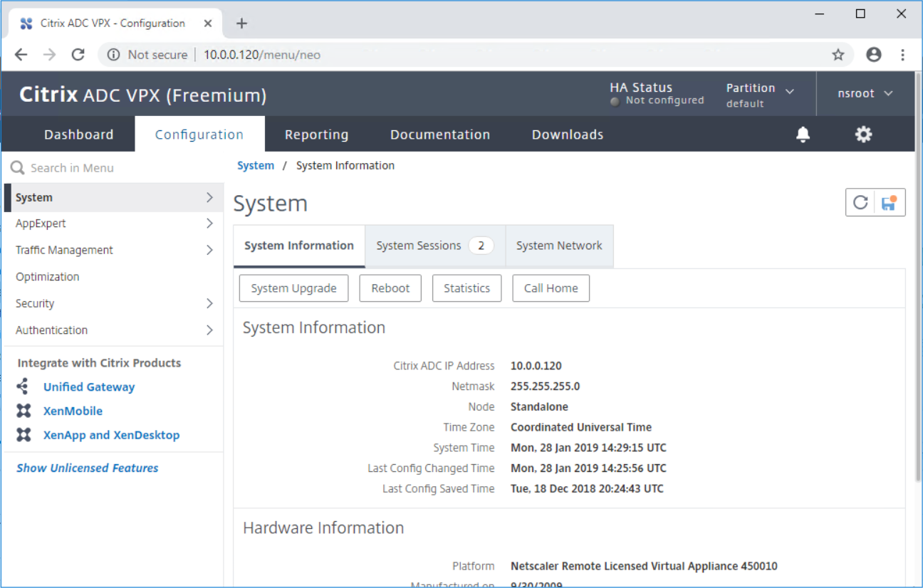
Task: Open the Reporting tab
Action: click(317, 135)
